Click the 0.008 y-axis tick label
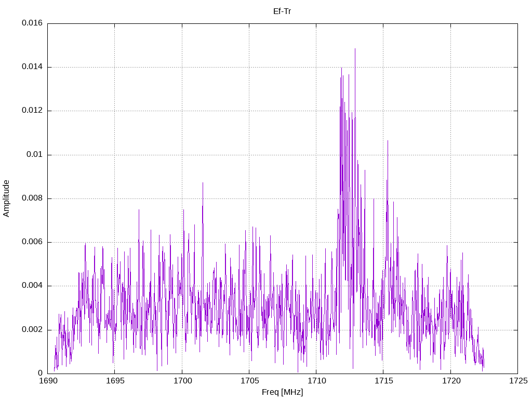 [32, 198]
